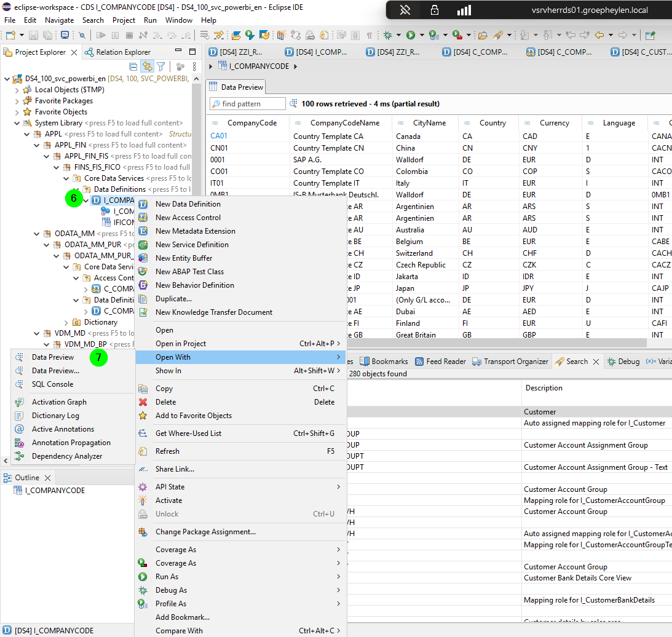The width and height of the screenshot is (672, 637).
Task: Open Project Explorer View Menu three dots
Action: point(194,66)
